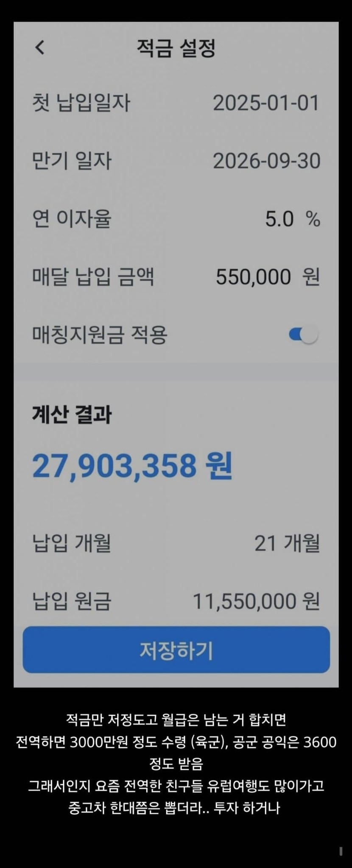This screenshot has width=352, height=868.
Task: Change the 연 이자율 value 5.0
Action: point(279,219)
